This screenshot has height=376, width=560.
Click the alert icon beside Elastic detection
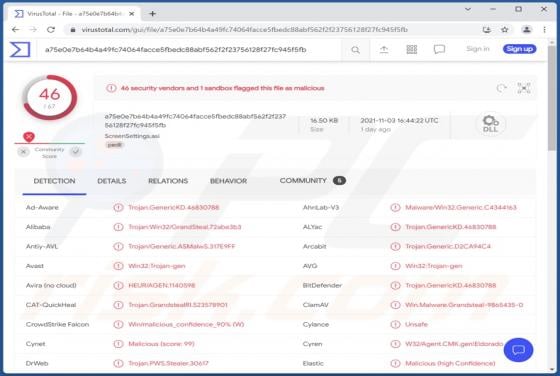coord(395,363)
